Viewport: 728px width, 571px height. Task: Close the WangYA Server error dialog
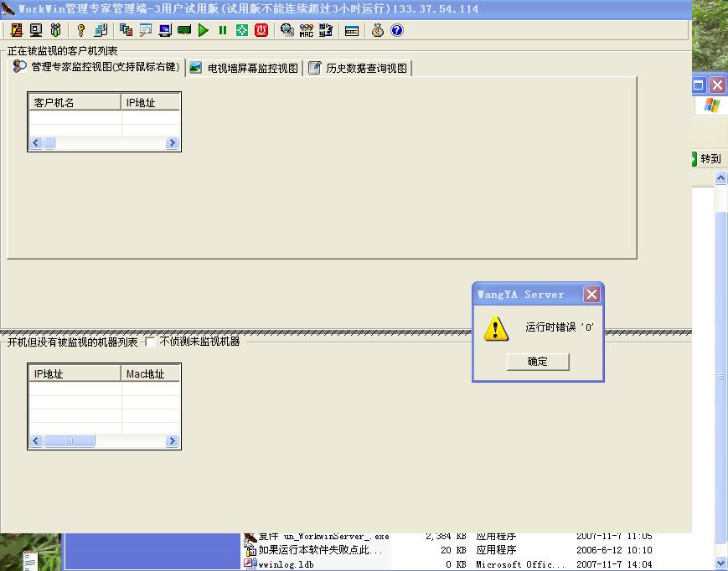591,294
